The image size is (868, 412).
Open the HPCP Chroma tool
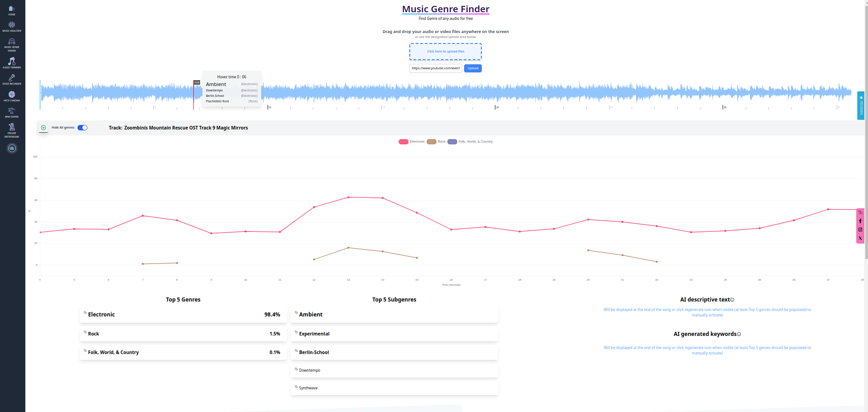[x=12, y=96]
